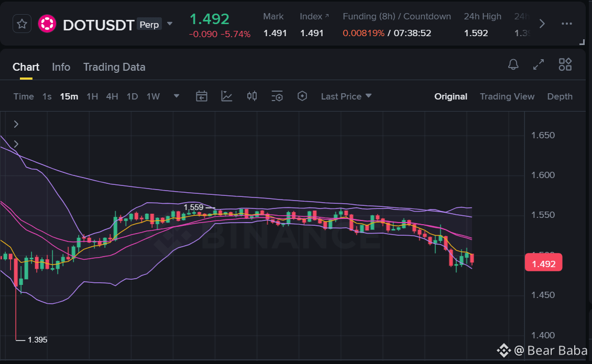Expand the first indicator legend chevron
Screen dimensions: 592x364
16,124
